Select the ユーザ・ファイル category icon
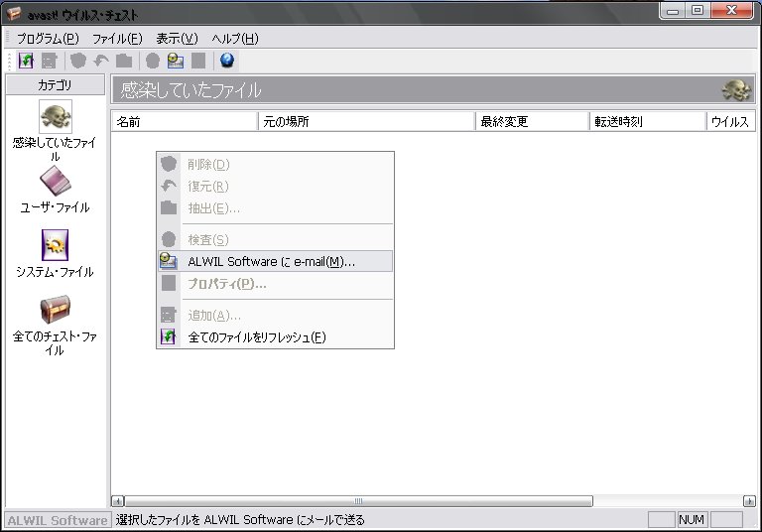Screen dimensions: 762x532 pos(55,181)
